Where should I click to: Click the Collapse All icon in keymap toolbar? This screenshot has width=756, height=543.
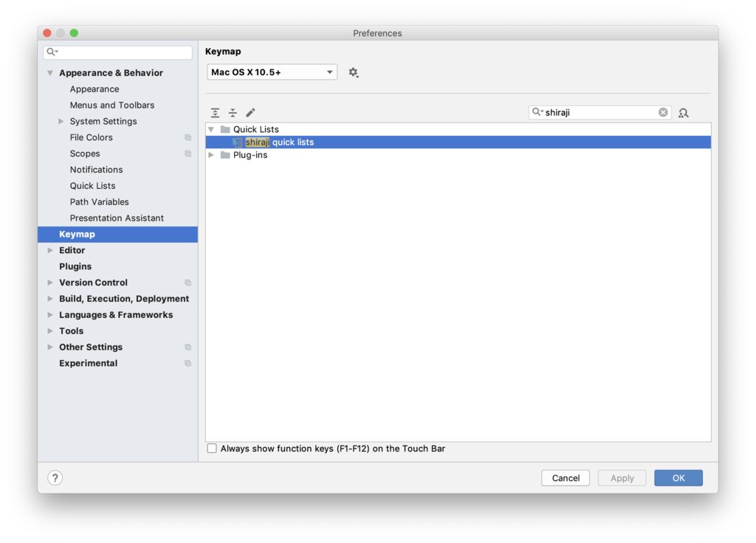233,113
